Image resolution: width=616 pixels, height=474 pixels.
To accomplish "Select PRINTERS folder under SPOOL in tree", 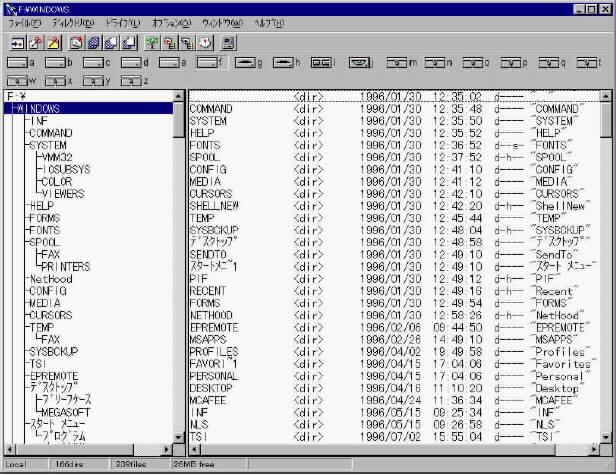I will [x=66, y=267].
